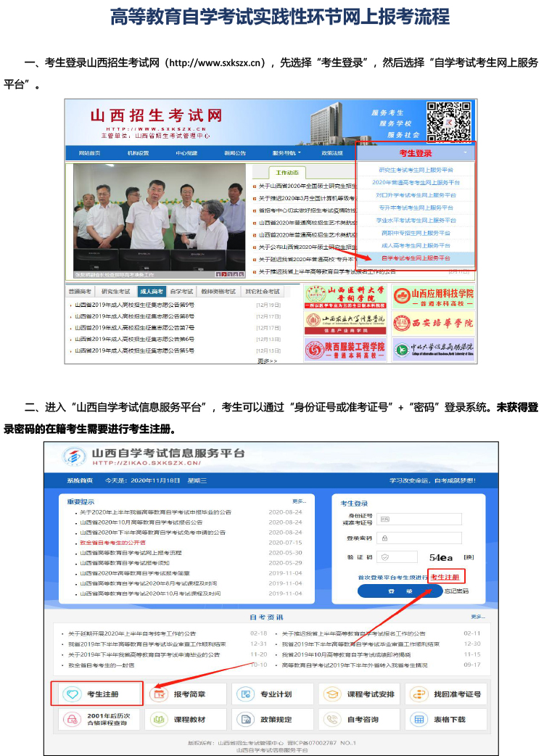The height and width of the screenshot is (756, 544).
Task: Click 系统首页 in the blue bar
Action: point(80,481)
